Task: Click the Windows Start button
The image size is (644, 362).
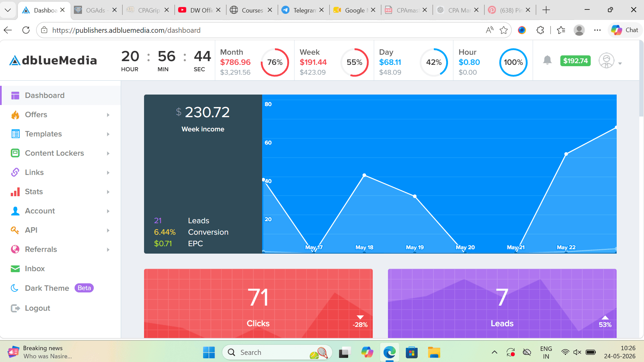Action: coord(209,353)
